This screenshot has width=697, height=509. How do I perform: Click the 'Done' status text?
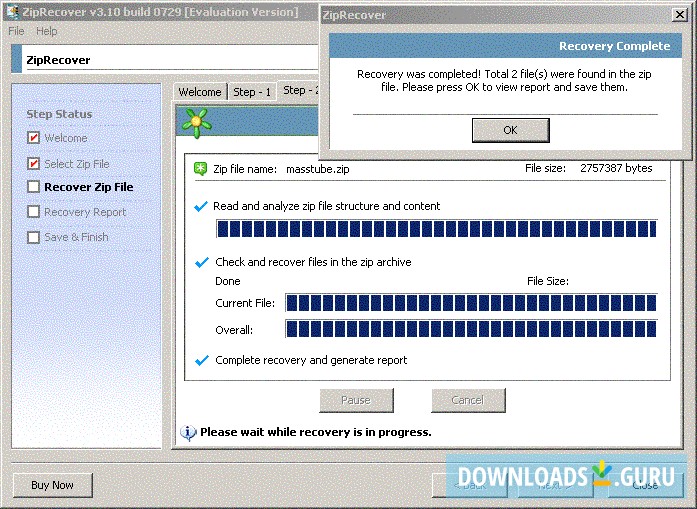228,281
